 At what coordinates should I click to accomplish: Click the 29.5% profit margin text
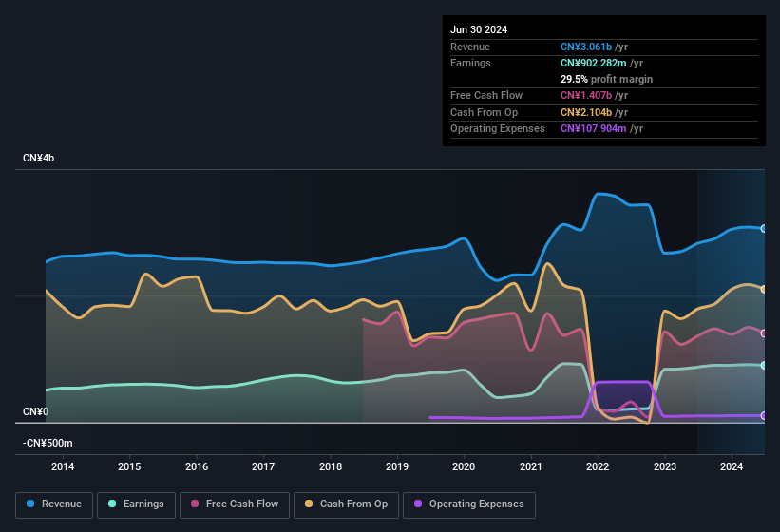click(x=606, y=79)
